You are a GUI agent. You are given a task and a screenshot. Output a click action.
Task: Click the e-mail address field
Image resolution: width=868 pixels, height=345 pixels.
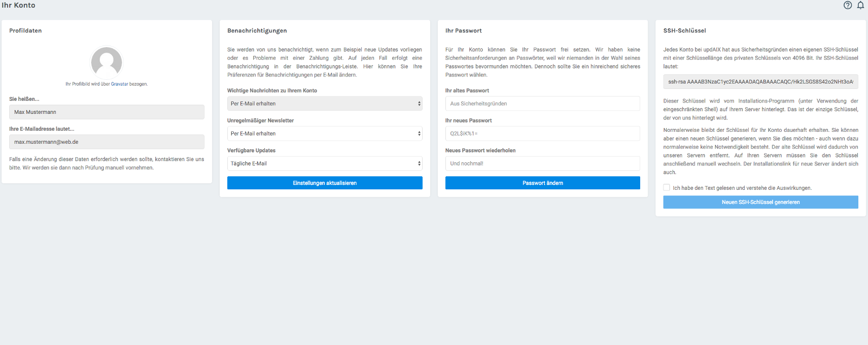pos(107,142)
